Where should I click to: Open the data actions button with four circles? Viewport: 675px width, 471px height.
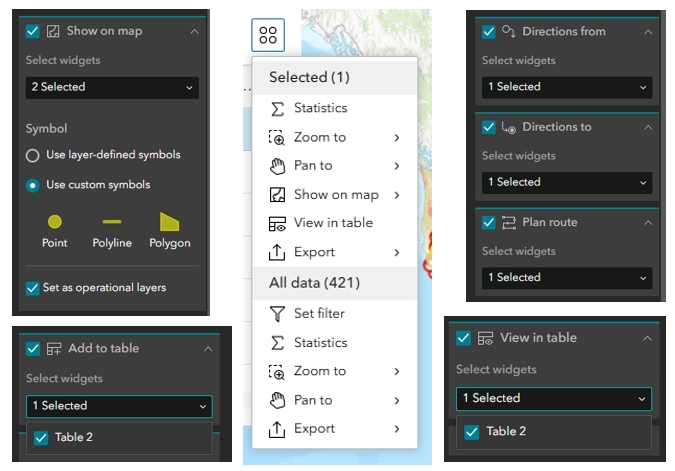coord(268,35)
